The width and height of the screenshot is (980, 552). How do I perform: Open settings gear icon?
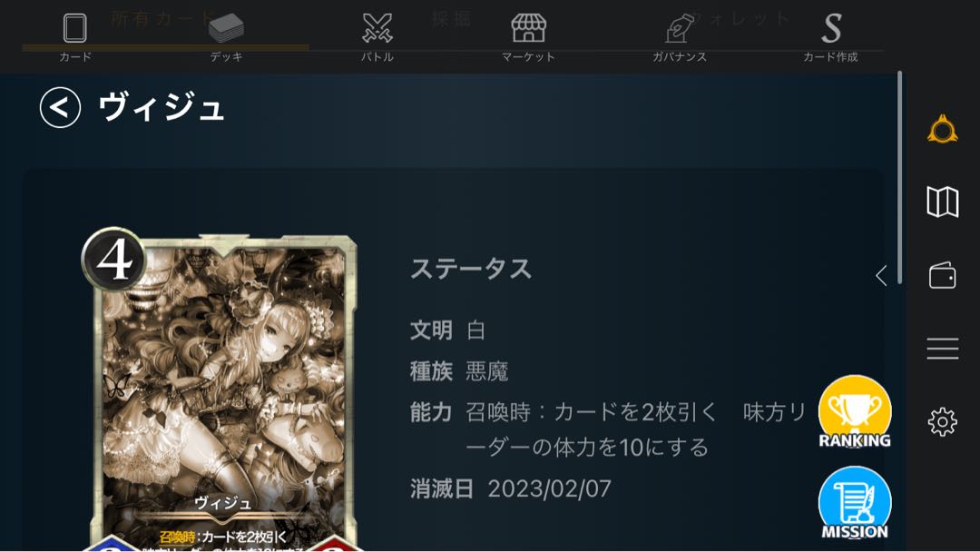click(x=943, y=422)
